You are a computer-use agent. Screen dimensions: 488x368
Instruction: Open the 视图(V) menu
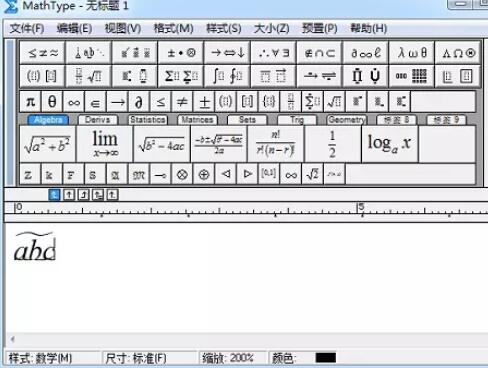pos(123,28)
